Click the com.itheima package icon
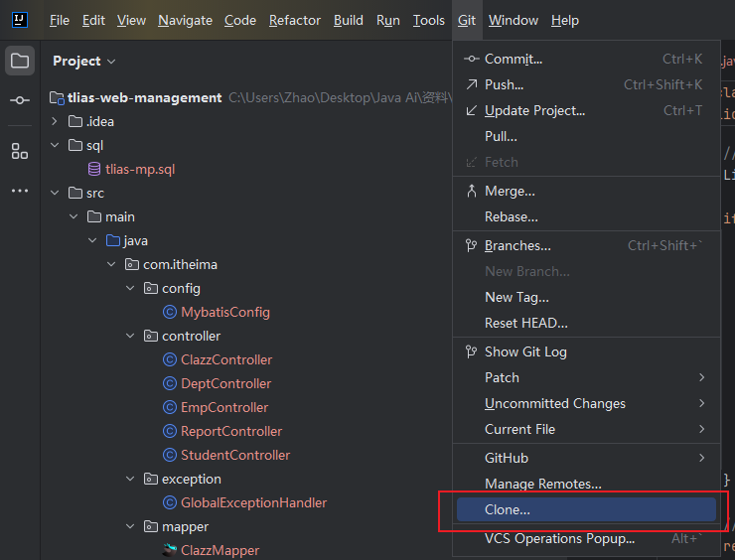The width and height of the screenshot is (735, 560). [x=132, y=265]
